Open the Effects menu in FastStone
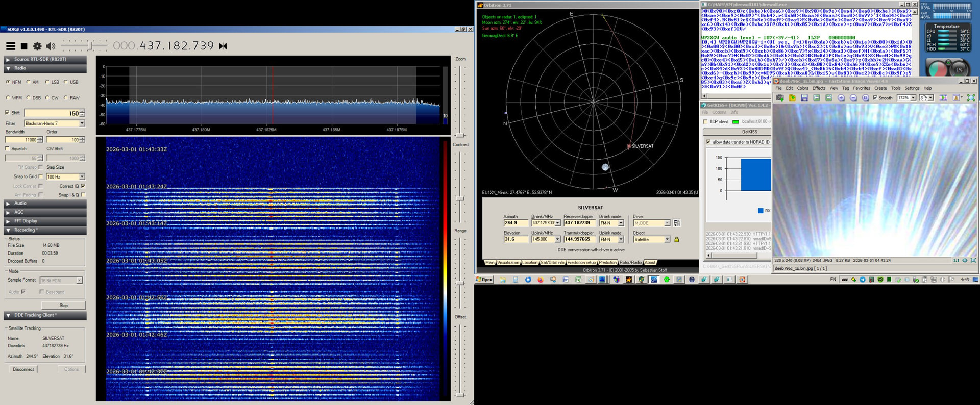 819,88
